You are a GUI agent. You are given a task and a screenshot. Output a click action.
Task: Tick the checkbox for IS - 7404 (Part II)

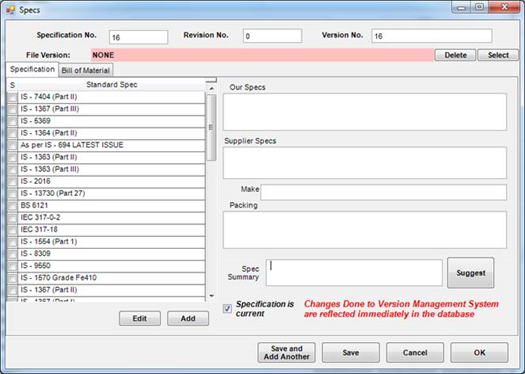(12, 97)
